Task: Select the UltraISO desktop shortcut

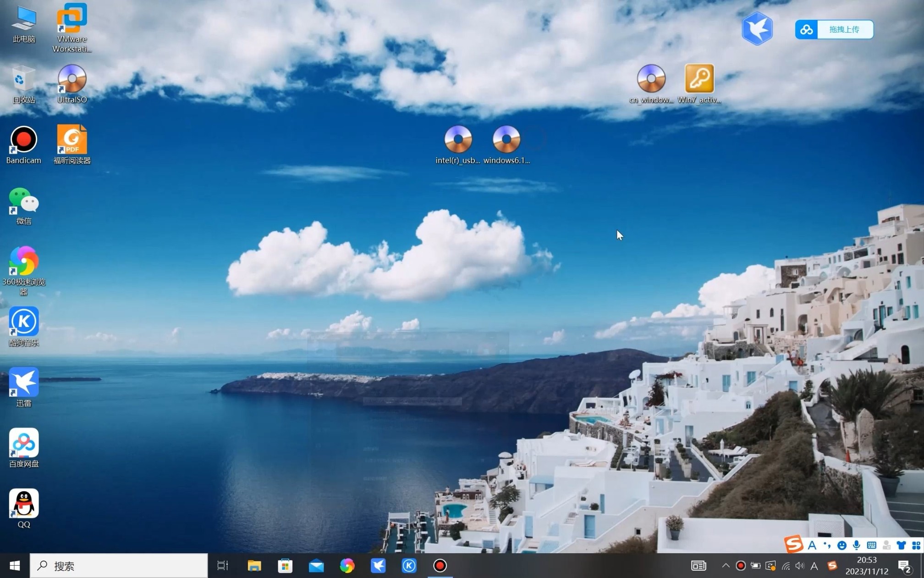Action: point(72,80)
